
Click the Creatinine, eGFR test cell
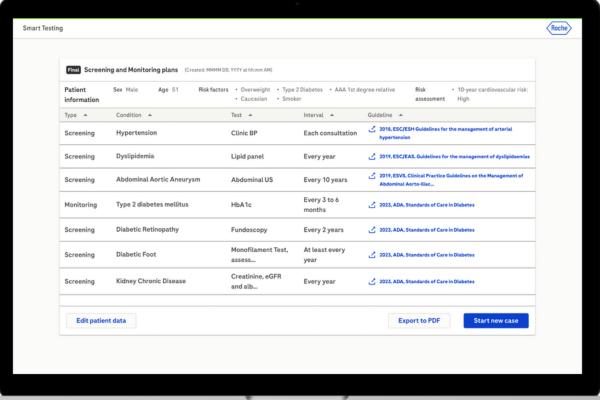click(256, 281)
